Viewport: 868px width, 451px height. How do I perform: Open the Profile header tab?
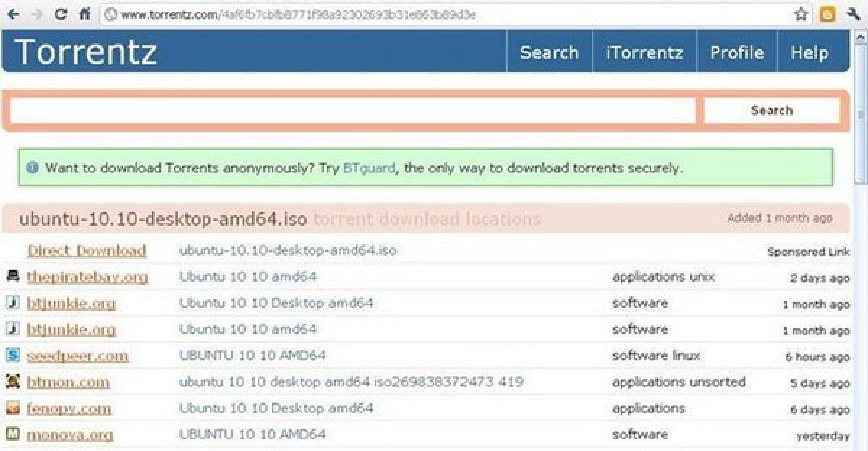(736, 53)
